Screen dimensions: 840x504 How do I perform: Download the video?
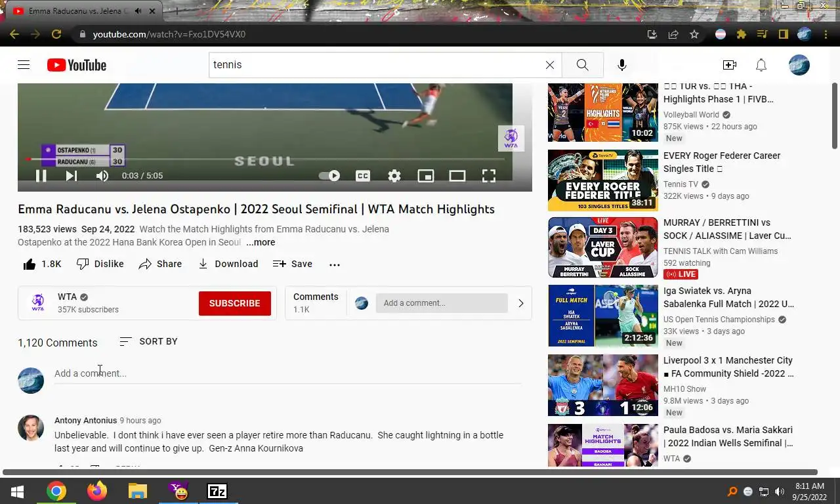pos(228,264)
